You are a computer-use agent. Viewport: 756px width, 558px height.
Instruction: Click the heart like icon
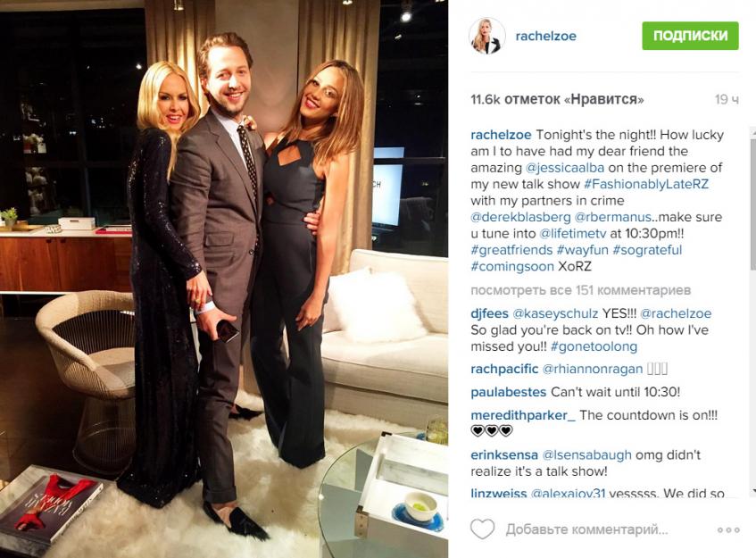tap(482, 529)
